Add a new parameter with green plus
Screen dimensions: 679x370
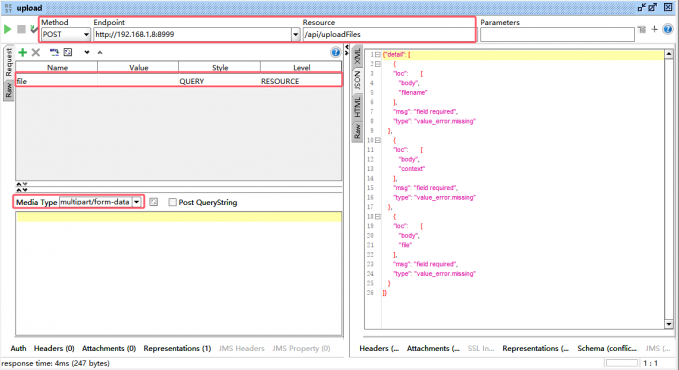[x=23, y=52]
